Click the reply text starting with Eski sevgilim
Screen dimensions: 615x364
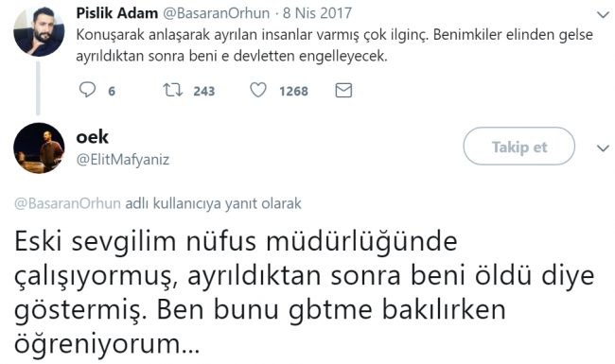point(305,293)
